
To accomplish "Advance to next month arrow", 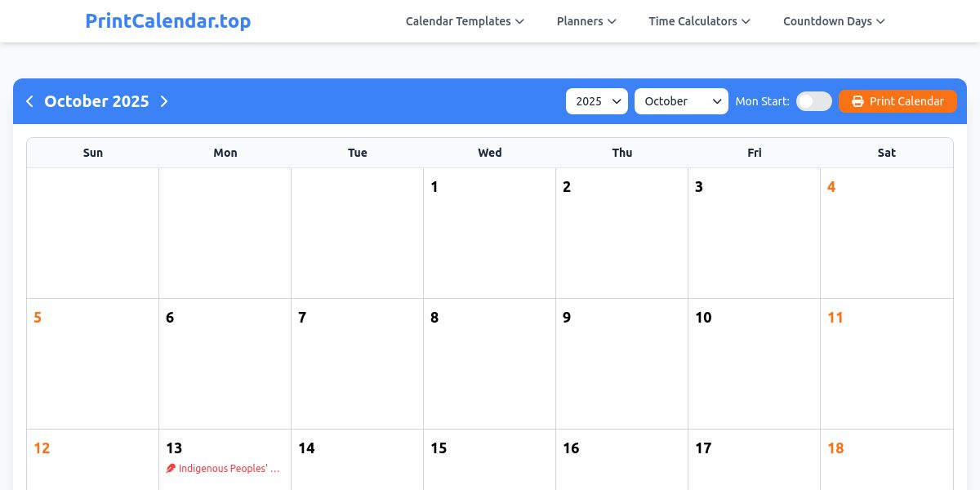I will (164, 101).
